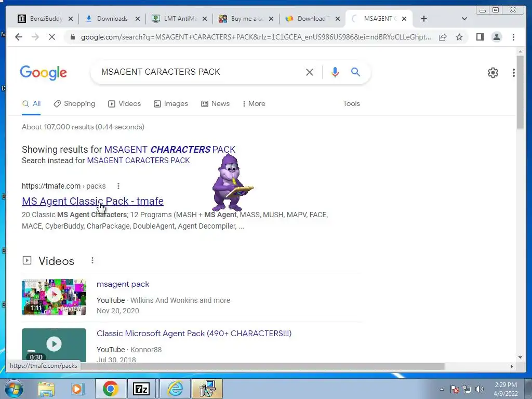
Task: Launch Internet Explorer from the taskbar
Action: click(175, 389)
